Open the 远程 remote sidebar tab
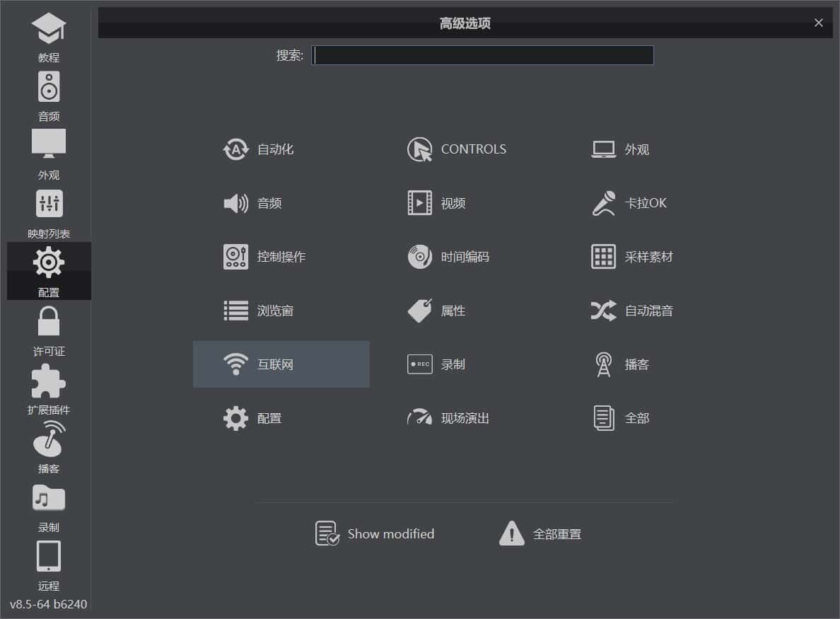 click(49, 565)
